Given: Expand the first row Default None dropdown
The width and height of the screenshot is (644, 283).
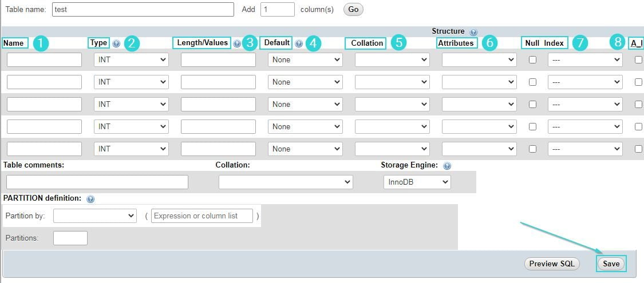Looking at the screenshot, I should click(x=305, y=59).
